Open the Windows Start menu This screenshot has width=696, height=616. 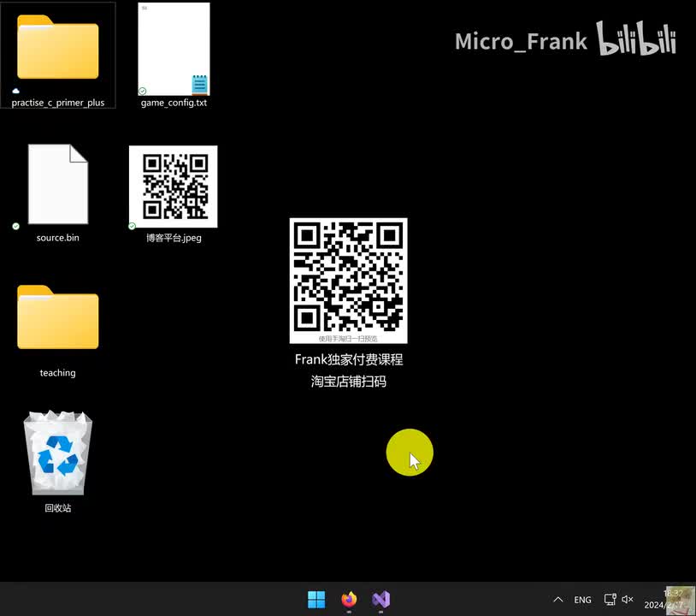click(x=316, y=600)
